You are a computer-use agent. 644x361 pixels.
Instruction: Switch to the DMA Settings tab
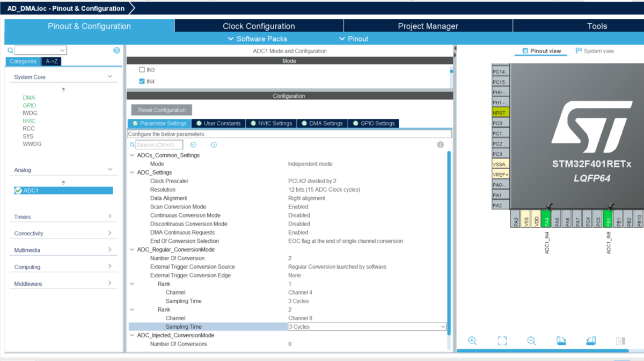coord(322,124)
